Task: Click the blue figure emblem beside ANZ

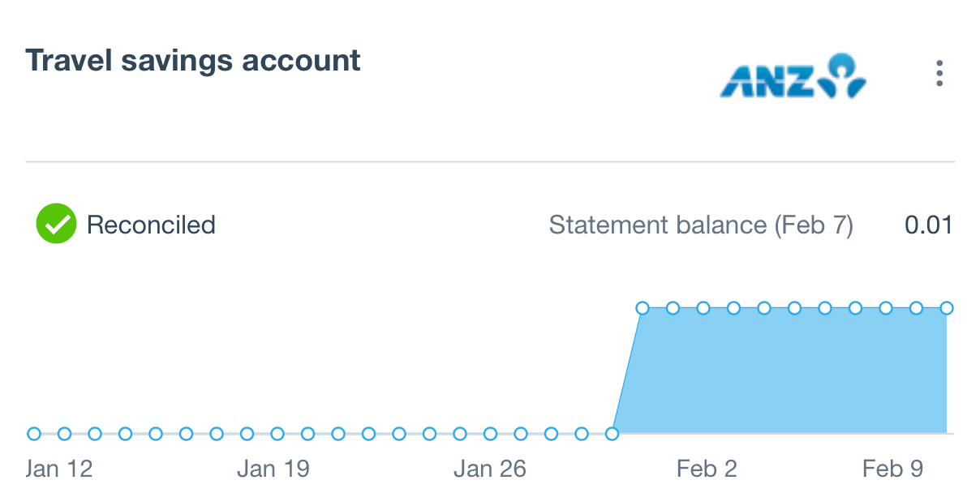Action: point(844,75)
